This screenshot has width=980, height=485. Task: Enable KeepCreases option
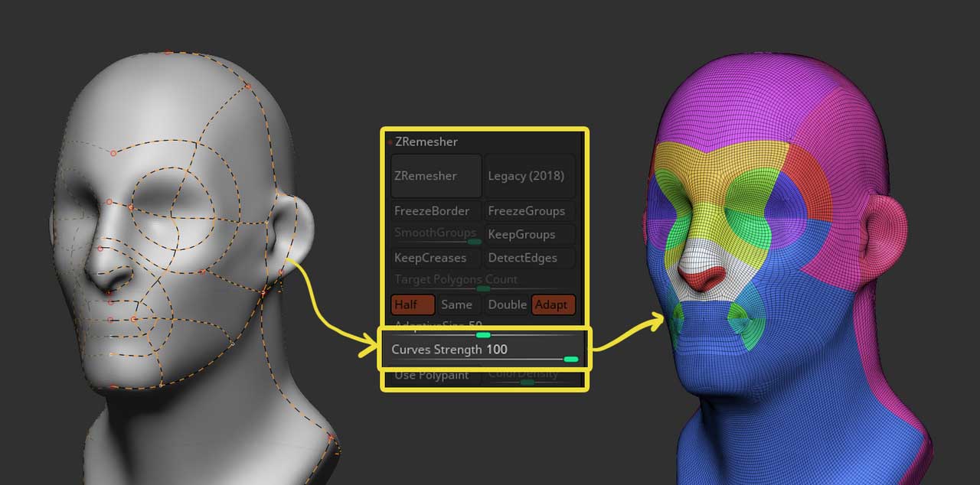[436, 258]
